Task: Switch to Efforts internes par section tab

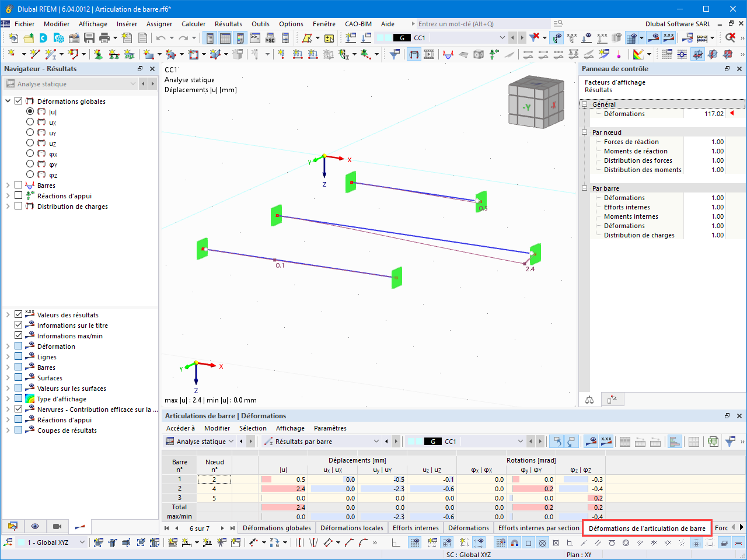Action: pyautogui.click(x=539, y=528)
